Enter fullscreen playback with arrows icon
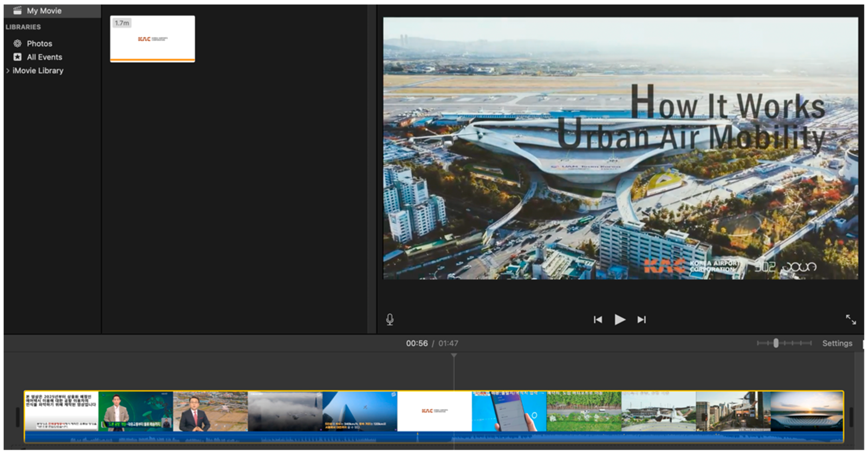Image resolution: width=868 pixels, height=456 pixels. (x=851, y=319)
